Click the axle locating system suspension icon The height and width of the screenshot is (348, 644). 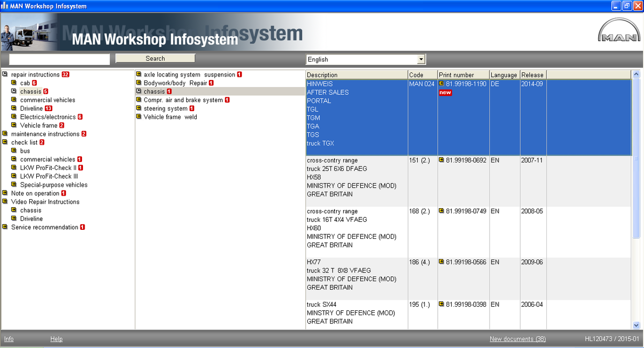tap(138, 74)
